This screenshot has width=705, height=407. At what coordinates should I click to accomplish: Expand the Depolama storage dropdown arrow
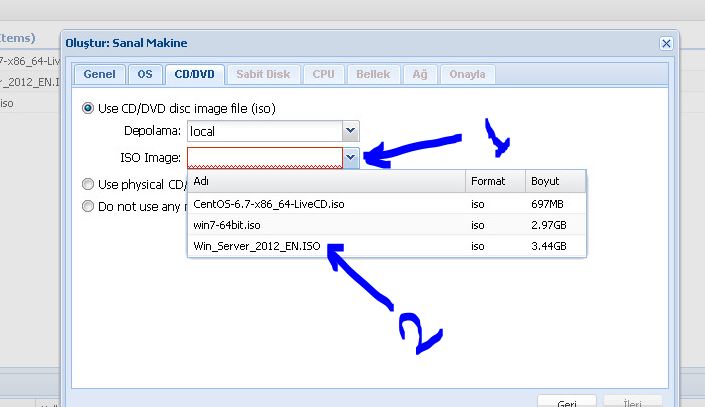tap(350, 131)
